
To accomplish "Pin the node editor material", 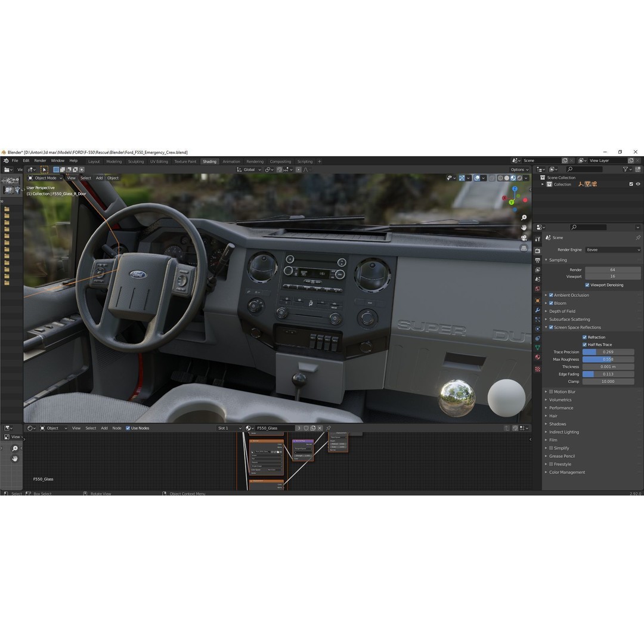I will pyautogui.click(x=329, y=428).
